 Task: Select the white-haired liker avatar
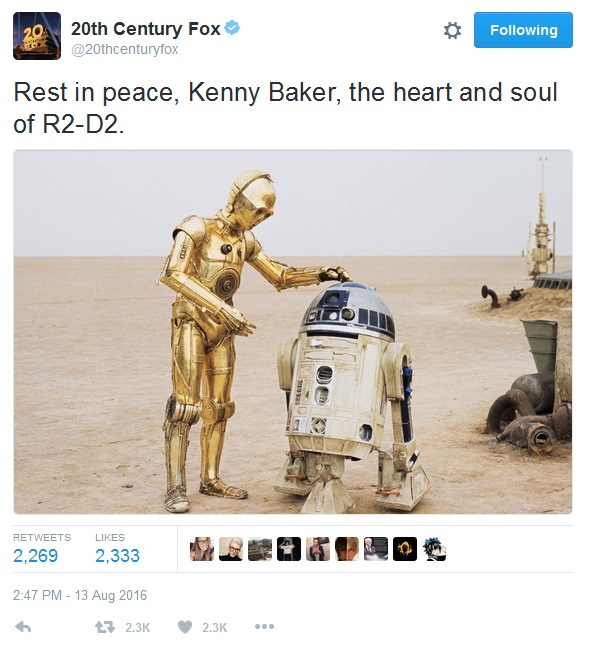[231, 549]
